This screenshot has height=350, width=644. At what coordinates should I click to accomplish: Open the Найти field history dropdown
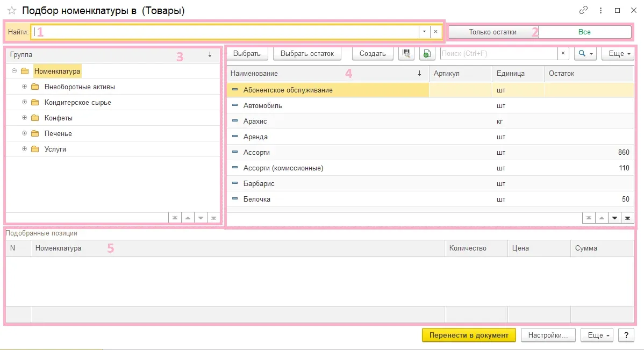(x=424, y=32)
